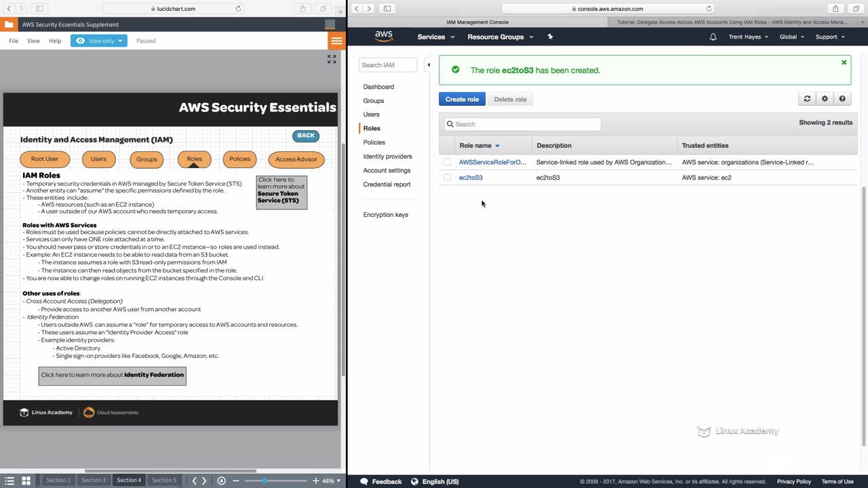Click the share icon in the AWS console window
Viewport: 868px width, 488px height.
pos(835,9)
